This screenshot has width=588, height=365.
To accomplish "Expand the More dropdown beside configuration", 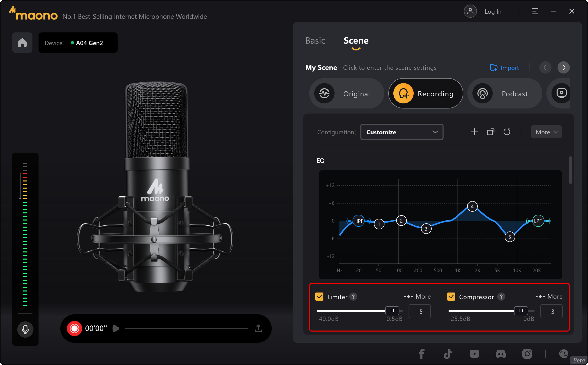I will pyautogui.click(x=546, y=132).
